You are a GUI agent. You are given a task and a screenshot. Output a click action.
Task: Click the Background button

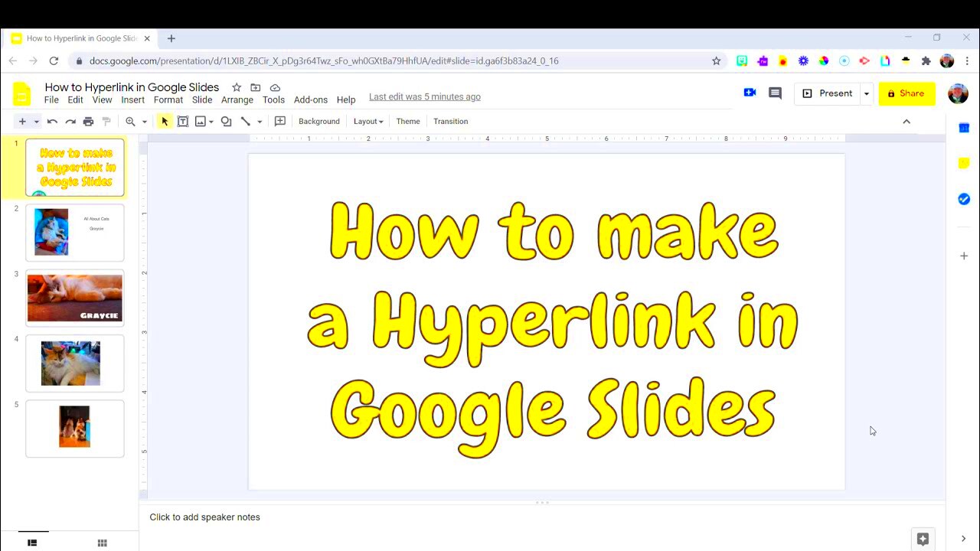click(x=319, y=121)
